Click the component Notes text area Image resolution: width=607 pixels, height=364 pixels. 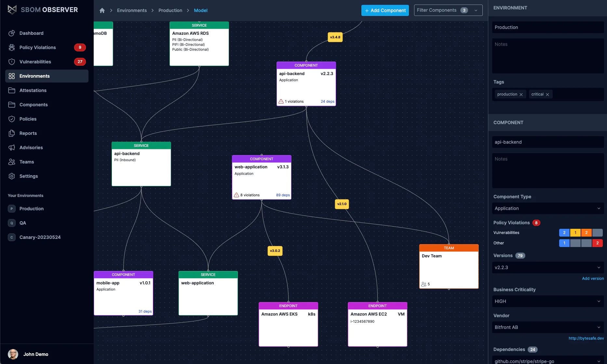548,171
